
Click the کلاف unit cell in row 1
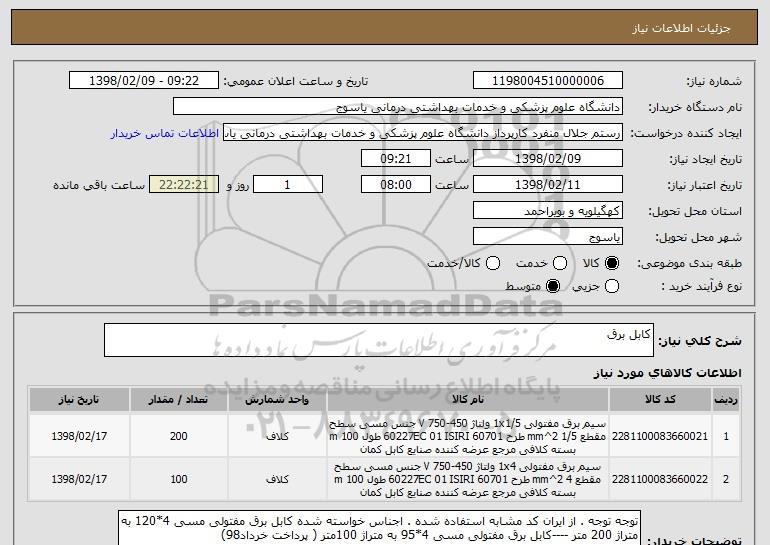277,436
